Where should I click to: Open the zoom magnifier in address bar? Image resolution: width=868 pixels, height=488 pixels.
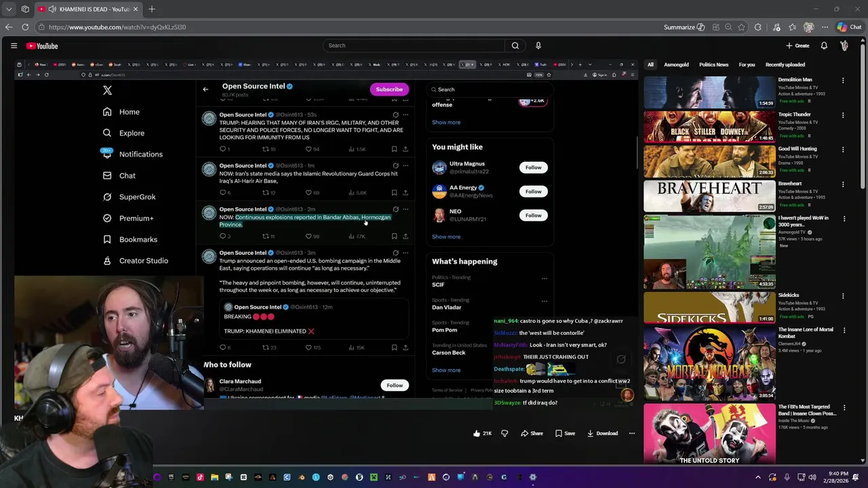click(x=728, y=27)
